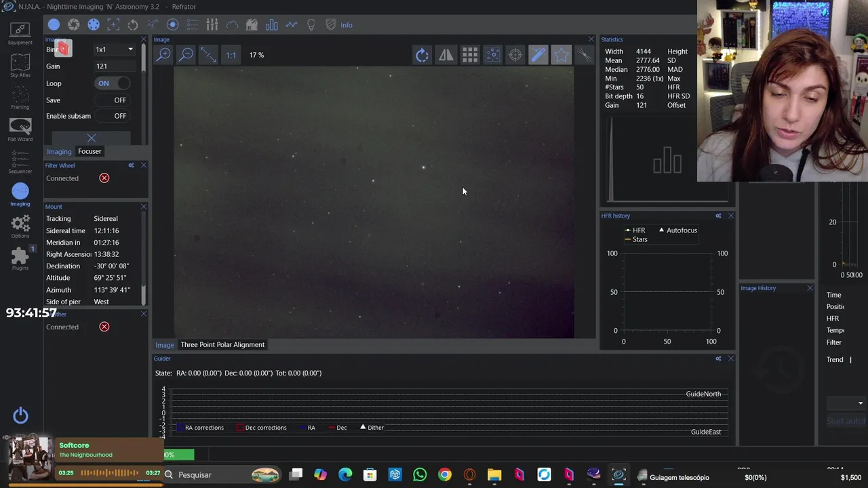
Task: Open Sky Atlas from sidebar
Action: [20, 66]
